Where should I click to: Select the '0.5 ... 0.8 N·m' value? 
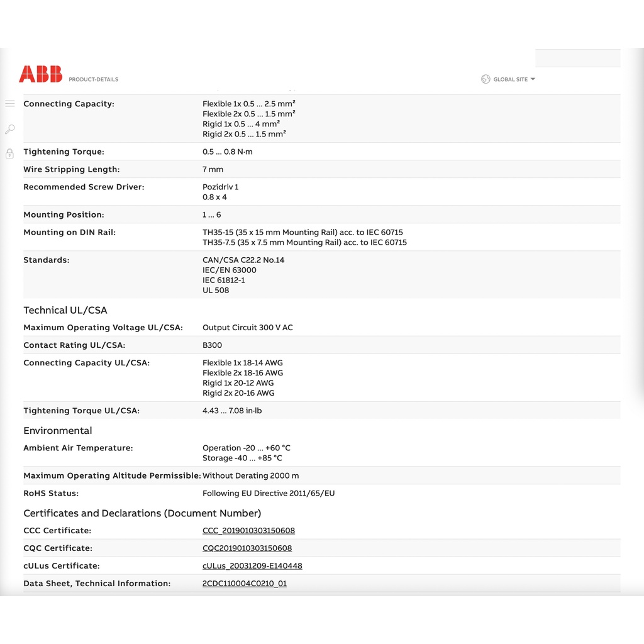tap(228, 152)
